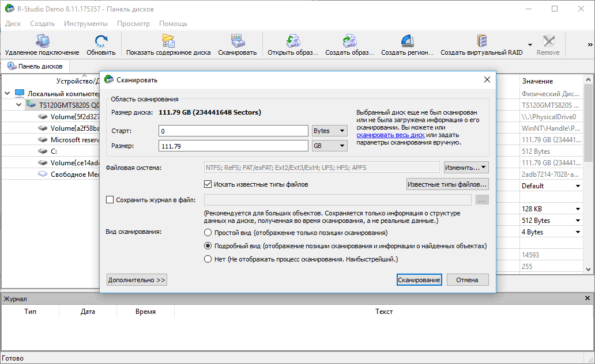Open the Создать menu

click(43, 24)
